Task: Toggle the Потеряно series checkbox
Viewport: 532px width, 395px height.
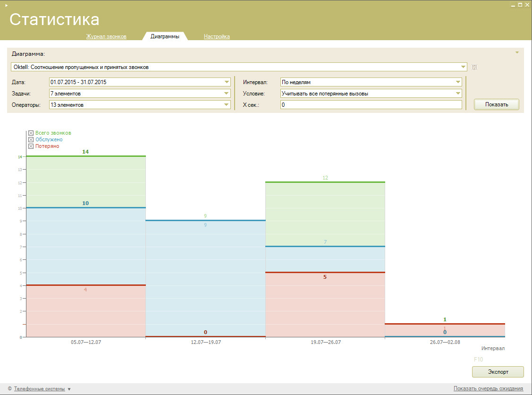Action: (x=31, y=146)
